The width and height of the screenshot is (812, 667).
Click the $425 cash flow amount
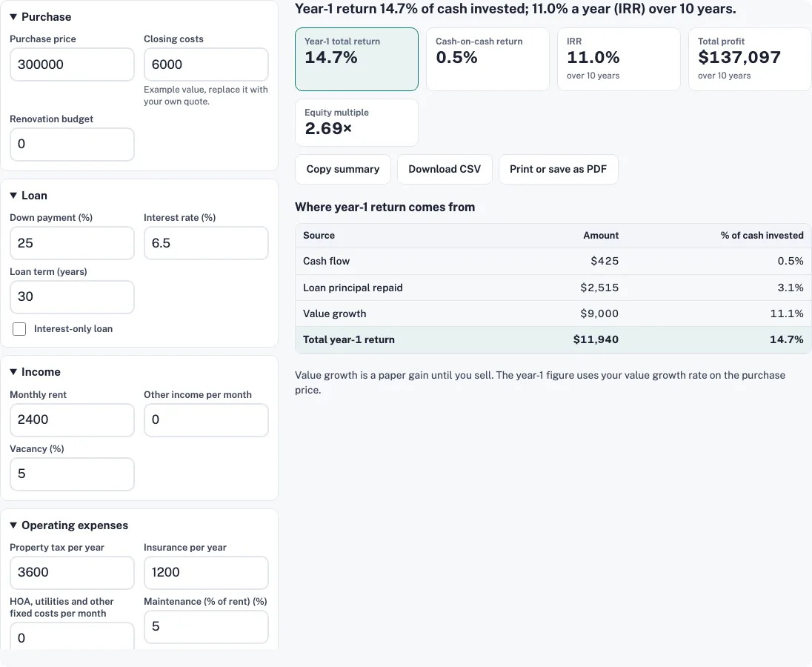pyautogui.click(x=605, y=261)
